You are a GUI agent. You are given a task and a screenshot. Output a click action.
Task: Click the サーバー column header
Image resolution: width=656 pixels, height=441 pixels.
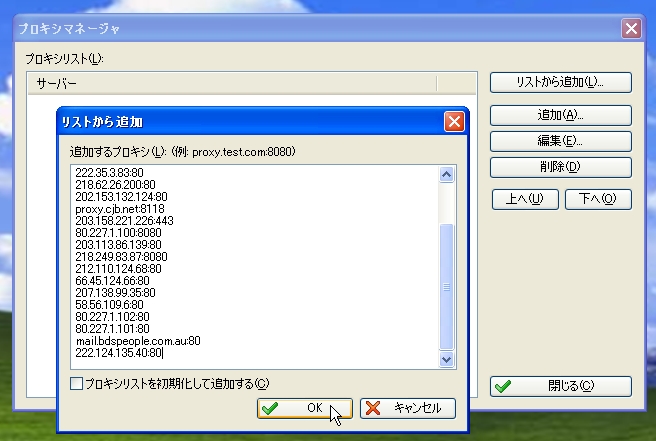pos(232,83)
